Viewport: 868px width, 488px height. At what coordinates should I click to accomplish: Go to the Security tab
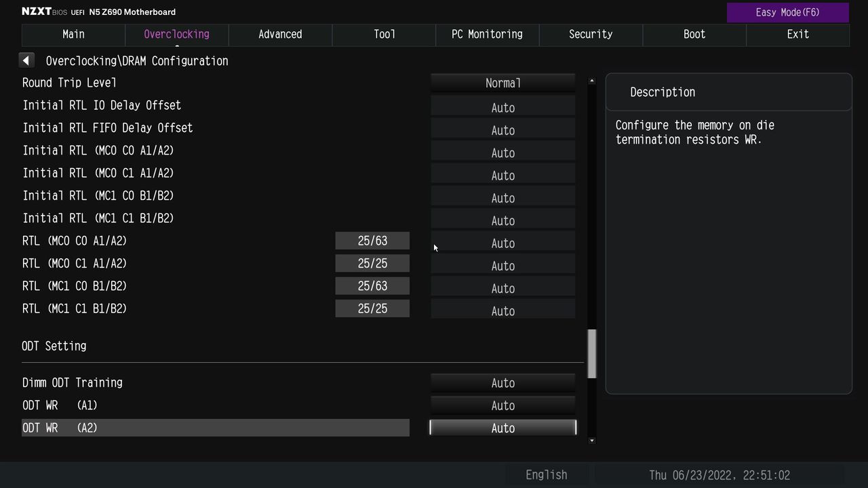tap(591, 35)
